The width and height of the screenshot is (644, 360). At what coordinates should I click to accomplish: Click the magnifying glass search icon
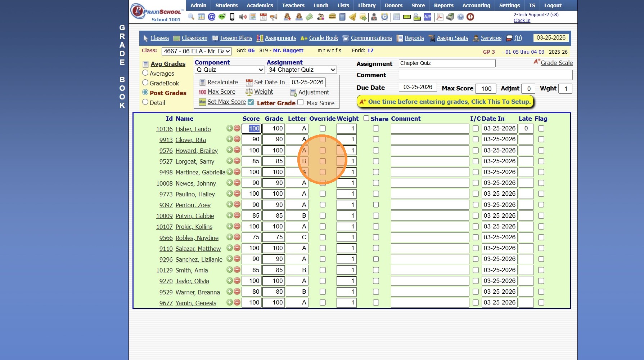tap(191, 17)
